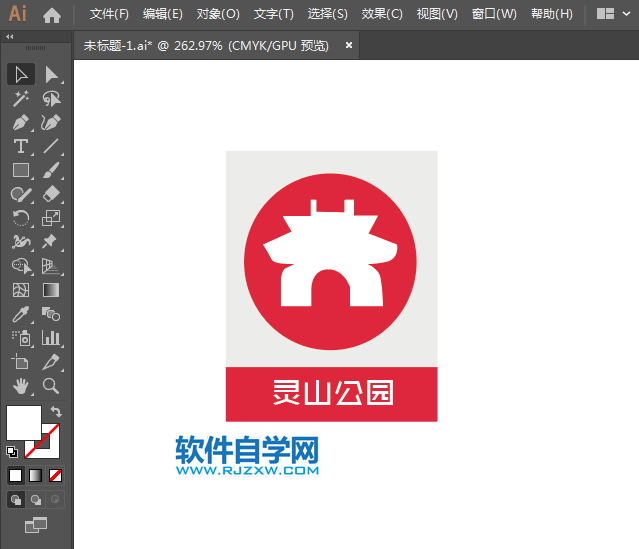Enable Draw Behind mode
The image size is (639, 549).
pos(36,500)
